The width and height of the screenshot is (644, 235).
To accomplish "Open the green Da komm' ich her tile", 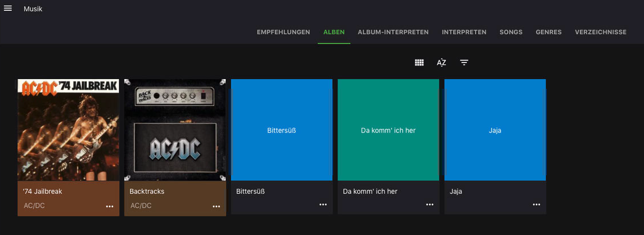I will pyautogui.click(x=389, y=130).
